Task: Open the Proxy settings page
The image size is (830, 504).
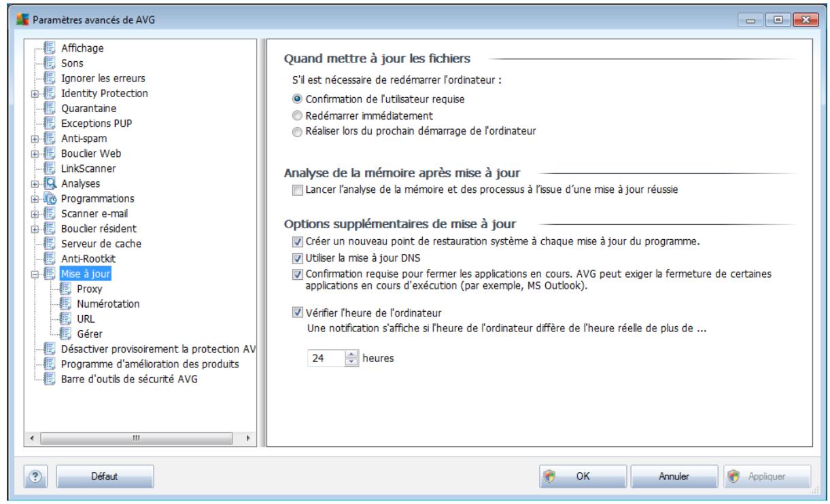Action: tap(90, 289)
